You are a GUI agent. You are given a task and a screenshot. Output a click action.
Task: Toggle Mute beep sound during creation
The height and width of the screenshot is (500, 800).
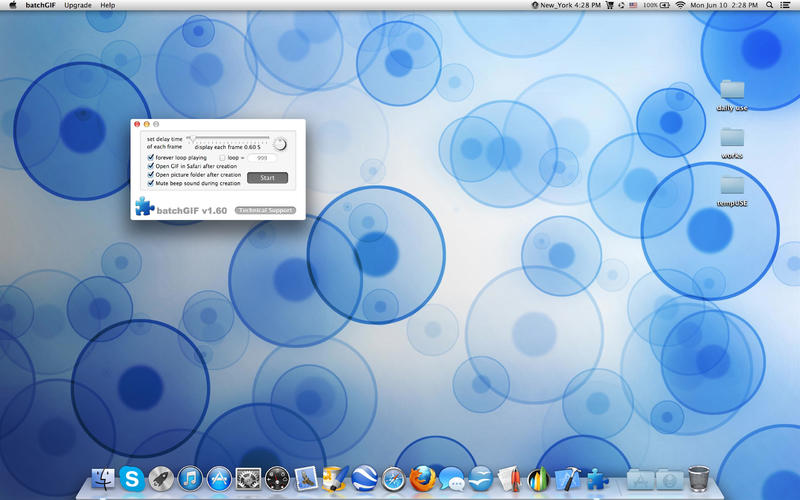[151, 184]
